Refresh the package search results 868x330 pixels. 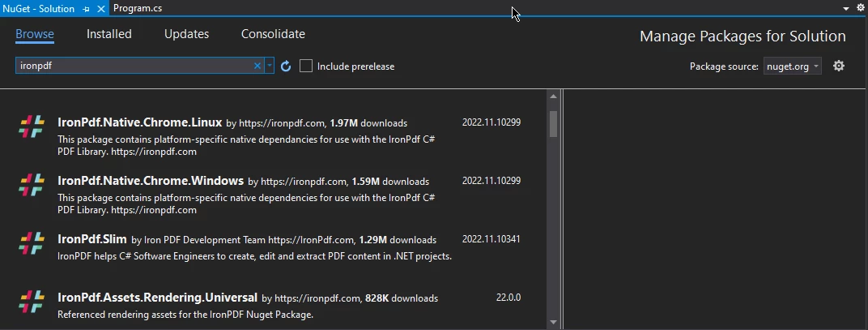(x=286, y=66)
